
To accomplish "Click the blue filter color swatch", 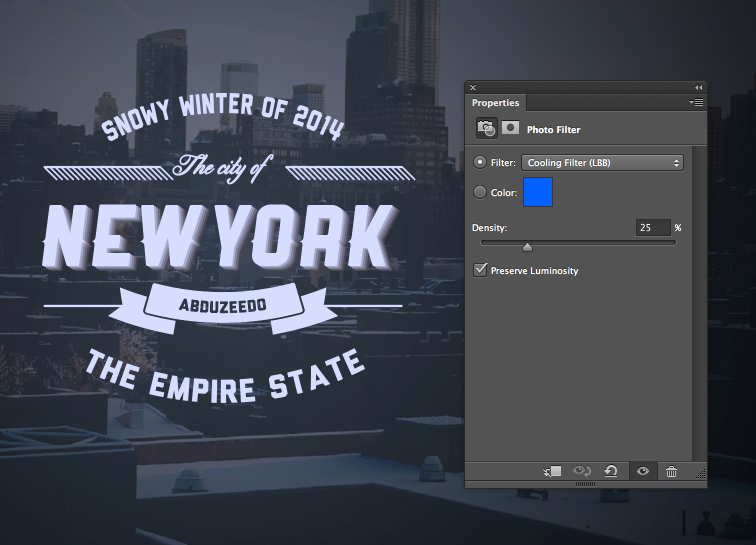I will pyautogui.click(x=537, y=192).
